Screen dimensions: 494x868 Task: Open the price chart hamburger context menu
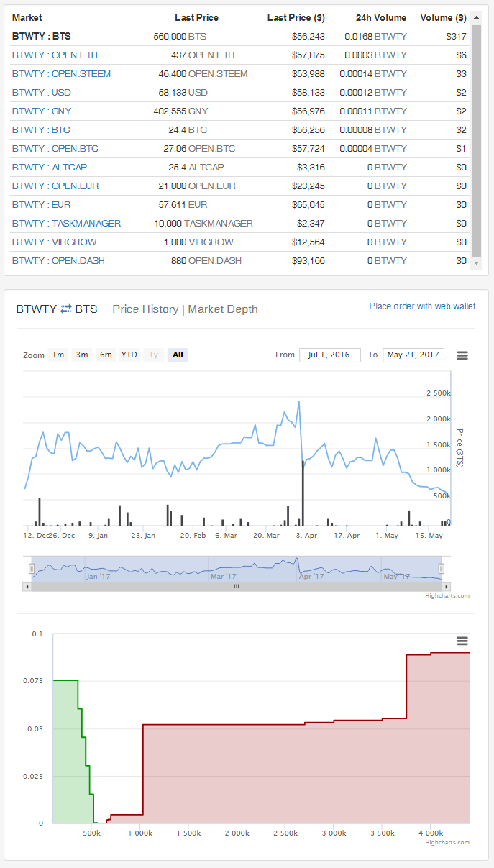click(x=462, y=355)
